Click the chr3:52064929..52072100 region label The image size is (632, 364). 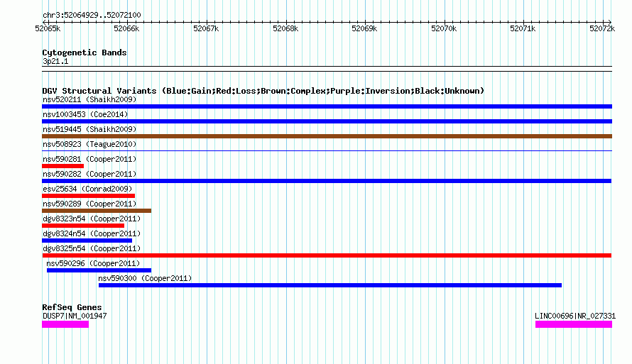[x=92, y=15]
